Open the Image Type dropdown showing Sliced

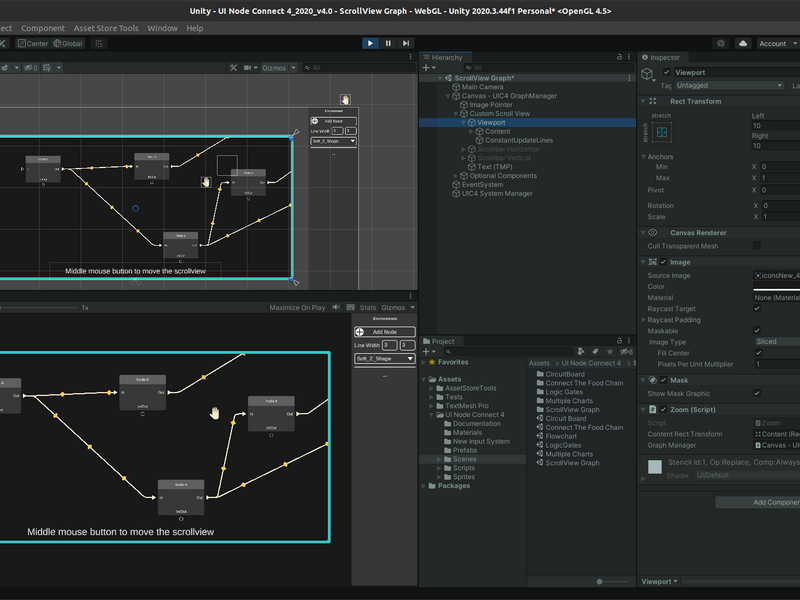coord(777,342)
